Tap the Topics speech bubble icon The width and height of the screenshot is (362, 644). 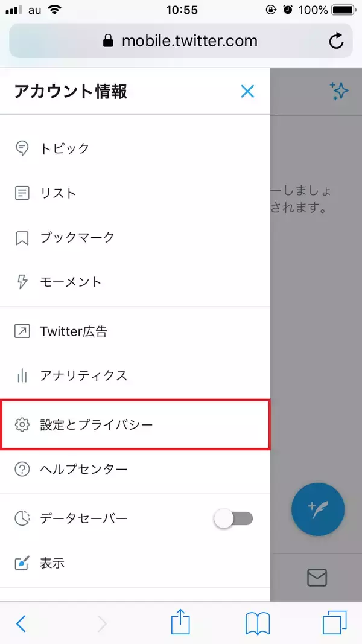(22, 148)
